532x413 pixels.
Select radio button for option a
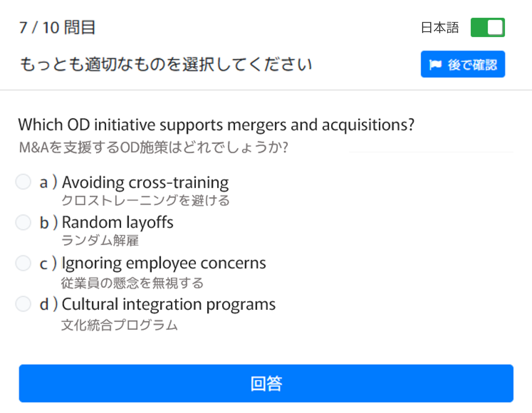23,182
